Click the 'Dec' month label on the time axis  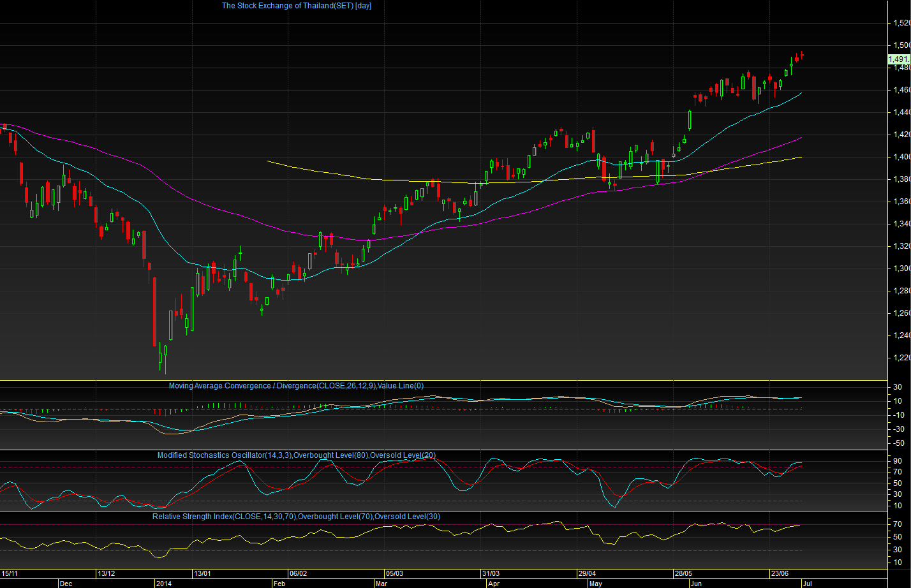pyautogui.click(x=66, y=583)
